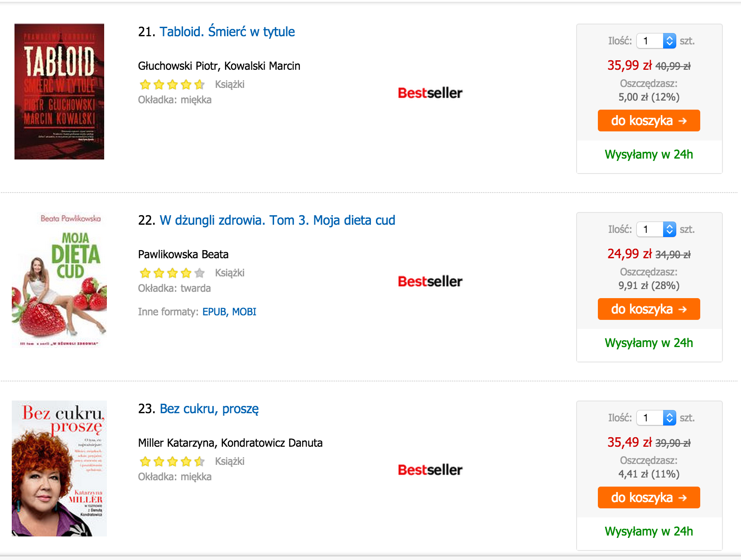Add Bez cukru, proszę to cart

point(649,497)
